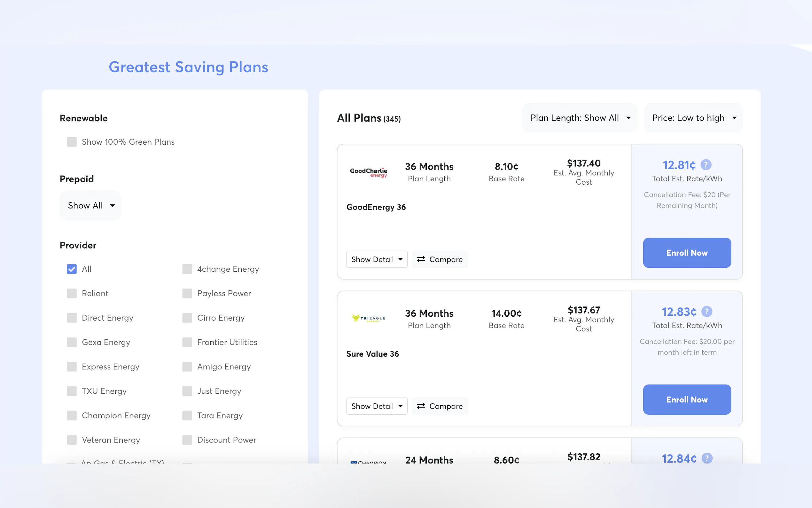Expand the Prepaid Show All dropdown
Viewport: 812px width, 508px height.
tap(91, 205)
